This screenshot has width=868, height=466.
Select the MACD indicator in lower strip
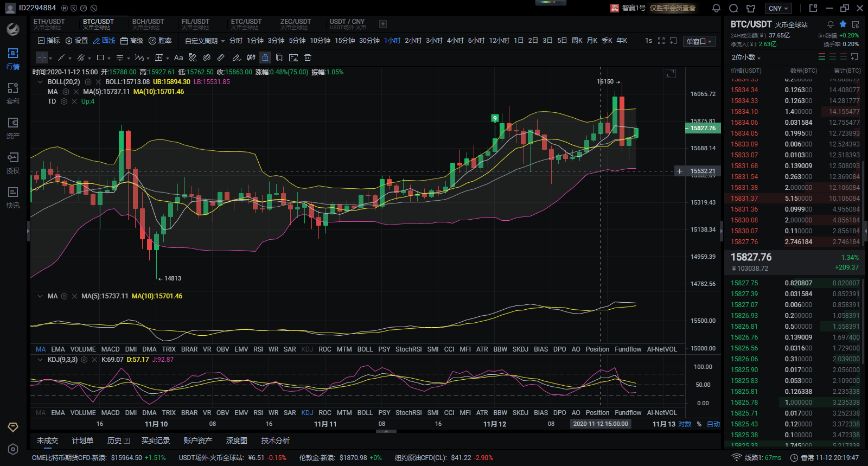coord(110,413)
